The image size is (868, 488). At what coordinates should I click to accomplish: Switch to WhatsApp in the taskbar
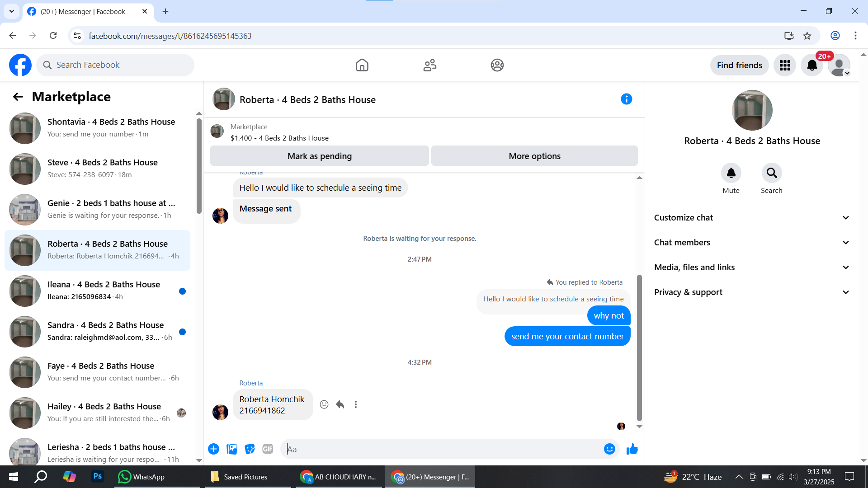tap(157, 477)
